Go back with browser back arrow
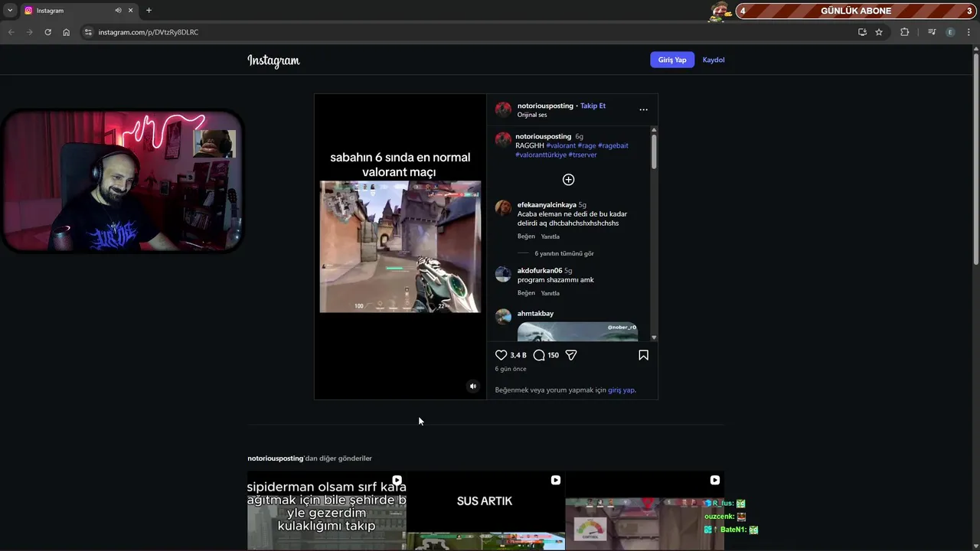The image size is (980, 551). (x=11, y=32)
